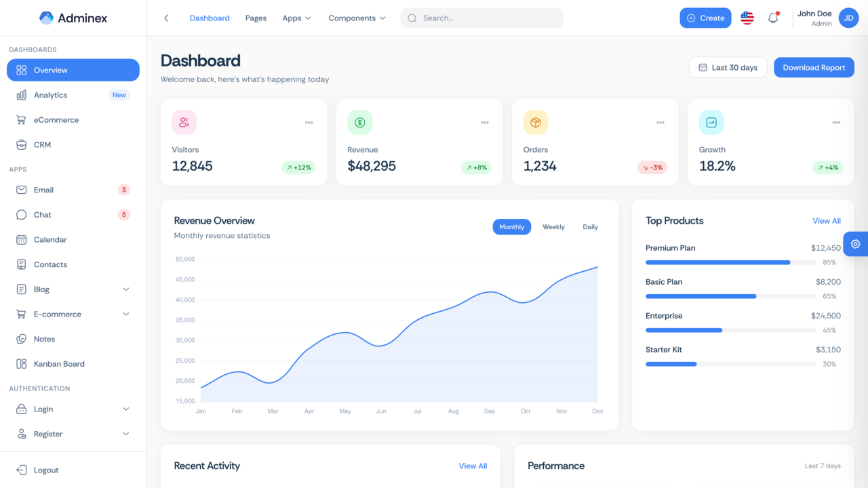Expand the Blog sidebar section
This screenshot has width=868, height=488.
(x=125, y=289)
